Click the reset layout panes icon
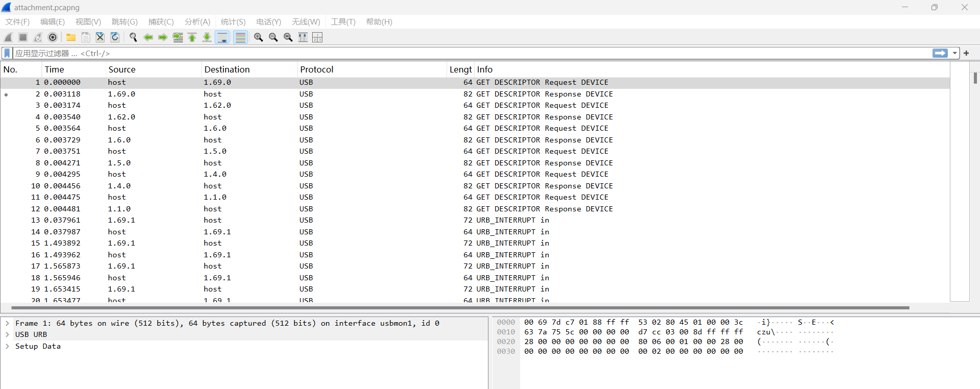Viewport: 980px width, 389px height. pos(317,37)
